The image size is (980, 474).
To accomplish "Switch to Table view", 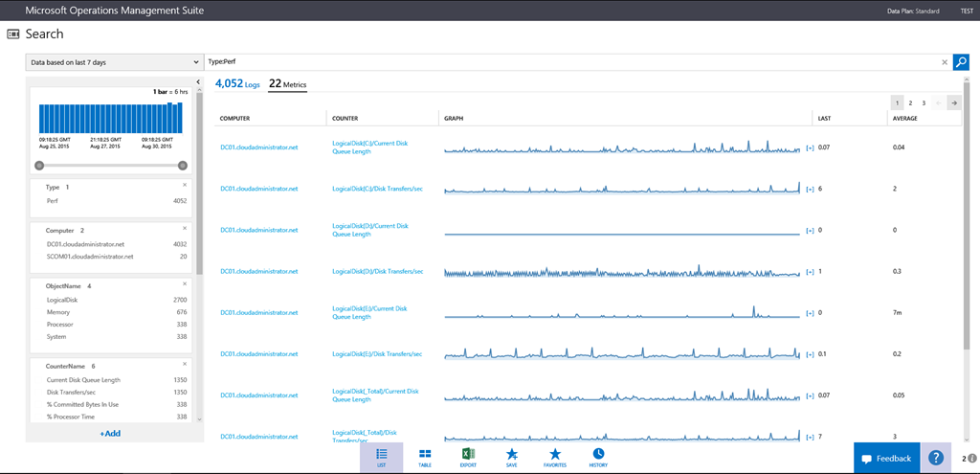I will pyautogui.click(x=425, y=457).
